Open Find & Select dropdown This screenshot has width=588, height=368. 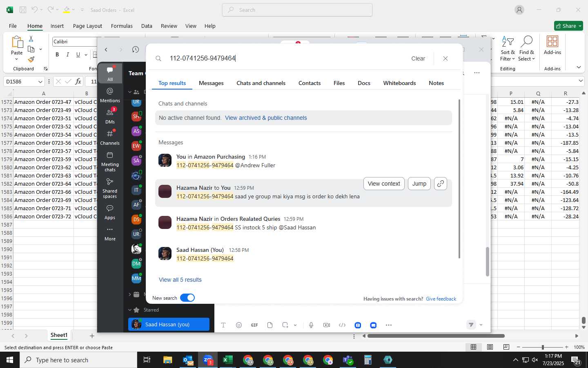point(527,49)
